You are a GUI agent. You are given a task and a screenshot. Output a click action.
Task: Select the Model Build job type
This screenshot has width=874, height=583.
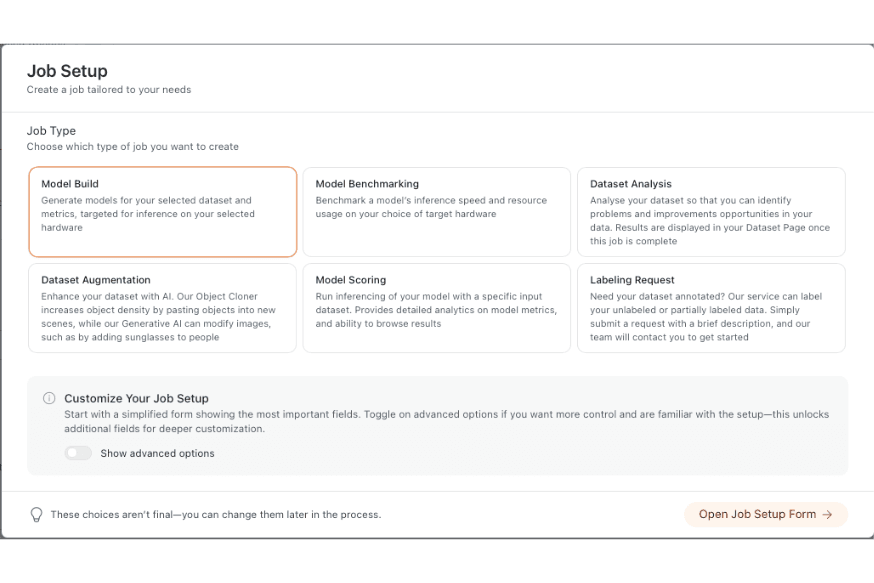pyautogui.click(x=163, y=212)
